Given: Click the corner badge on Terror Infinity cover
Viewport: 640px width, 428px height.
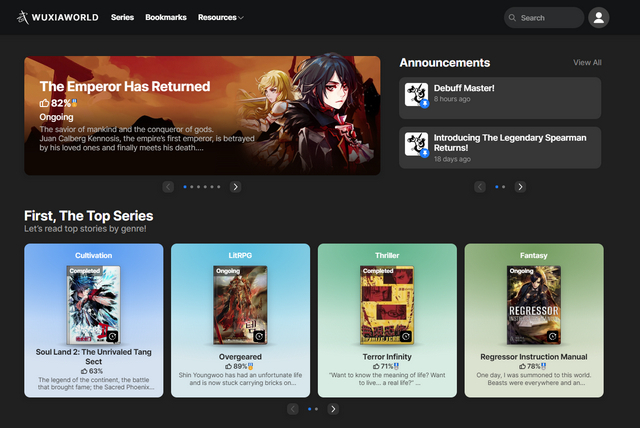Looking at the screenshot, I should pyautogui.click(x=406, y=337).
